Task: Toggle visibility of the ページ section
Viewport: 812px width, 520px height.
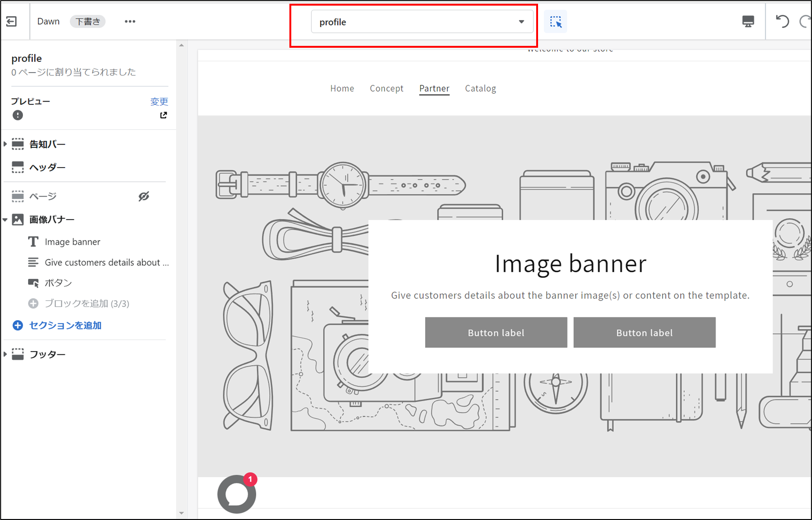Action: click(x=144, y=196)
